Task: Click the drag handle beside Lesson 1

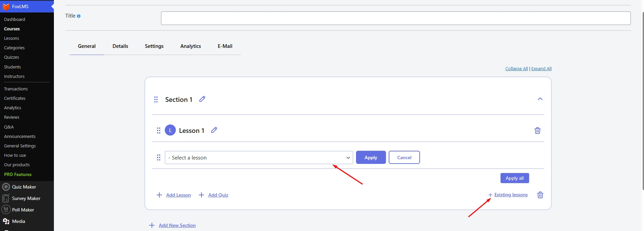Action: [x=159, y=131]
